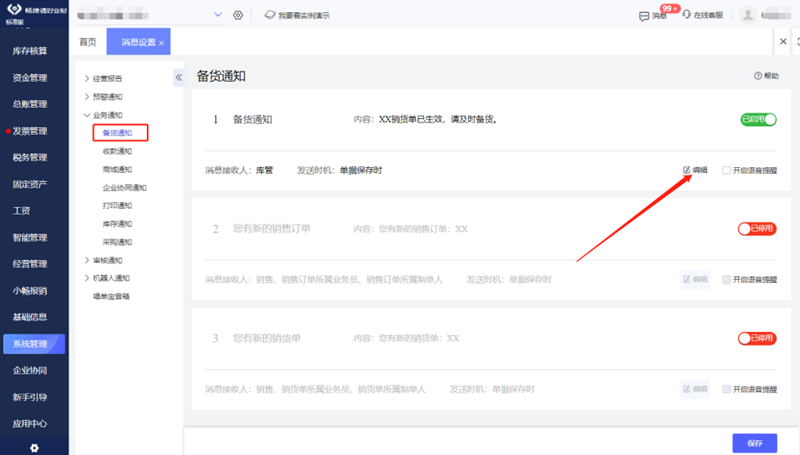Viewport: 800px width, 455px height.
Task: Expand the 机器人通知 tree node
Action: click(87, 278)
